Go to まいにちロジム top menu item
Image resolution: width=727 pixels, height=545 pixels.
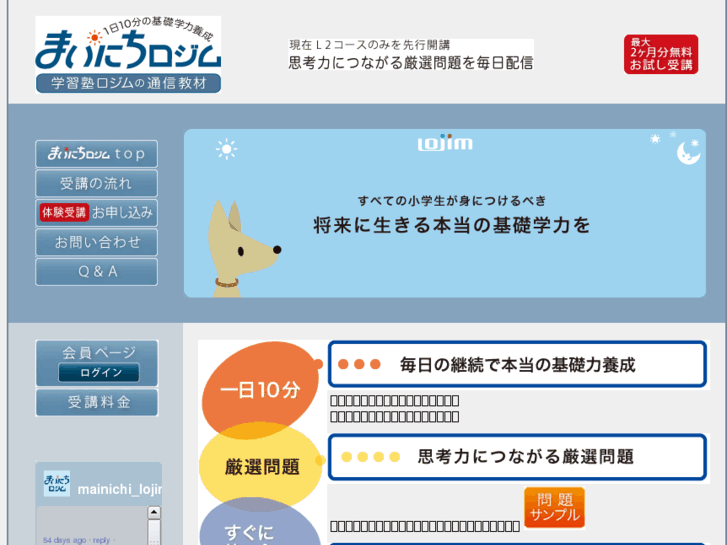96,154
